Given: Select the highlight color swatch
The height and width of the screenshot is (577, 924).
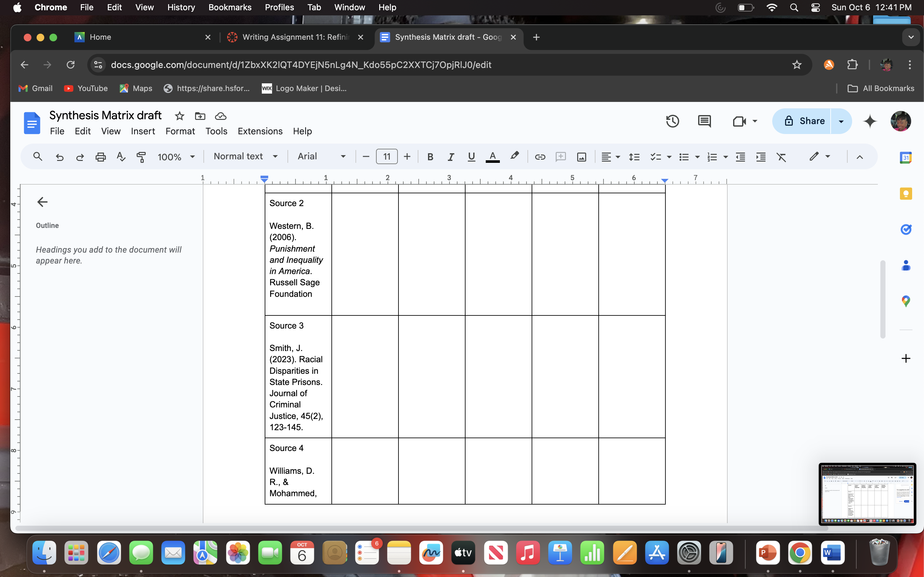Looking at the screenshot, I should pos(514,156).
